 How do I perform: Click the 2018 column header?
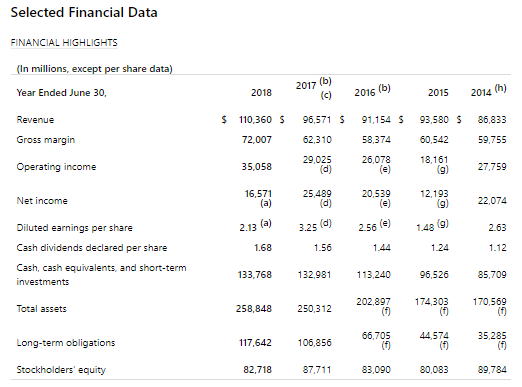coord(261,92)
